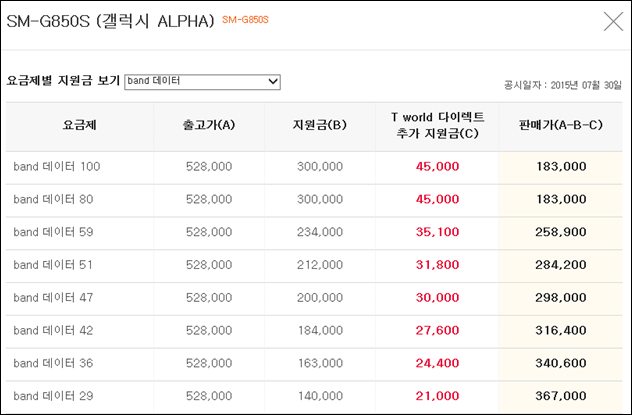This screenshot has width=632, height=415.
Task: Select the band 데이터 100 row
Action: (x=314, y=166)
